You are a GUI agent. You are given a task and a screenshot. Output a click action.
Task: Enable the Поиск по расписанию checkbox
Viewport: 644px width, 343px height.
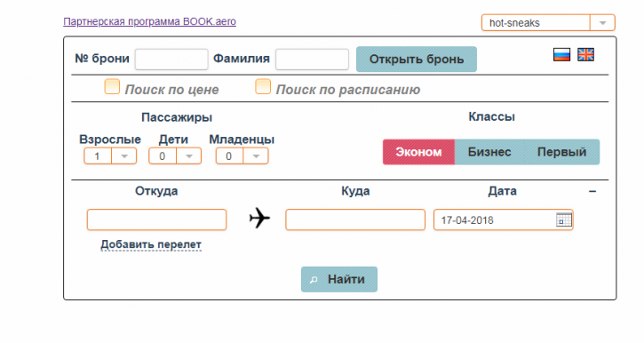pyautogui.click(x=263, y=87)
